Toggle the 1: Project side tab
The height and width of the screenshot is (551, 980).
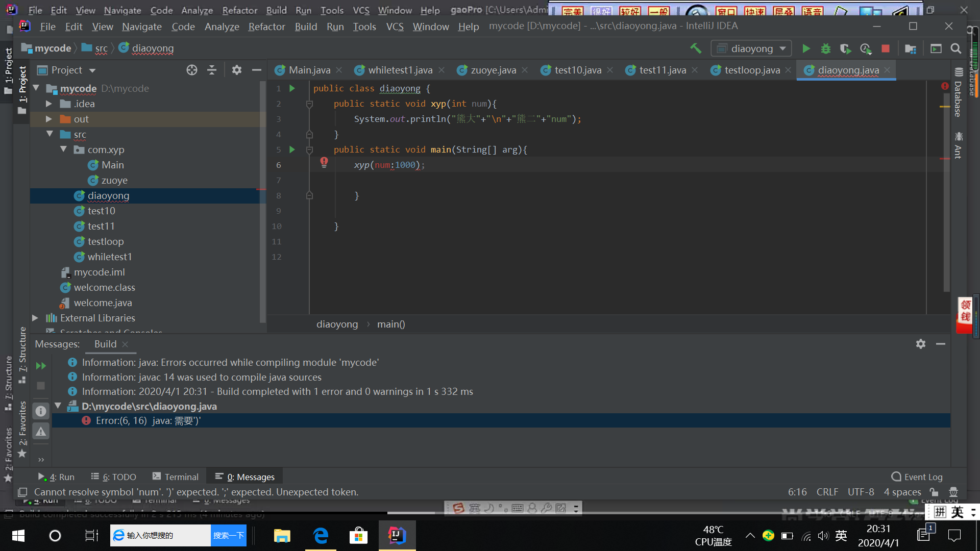[x=22, y=90]
